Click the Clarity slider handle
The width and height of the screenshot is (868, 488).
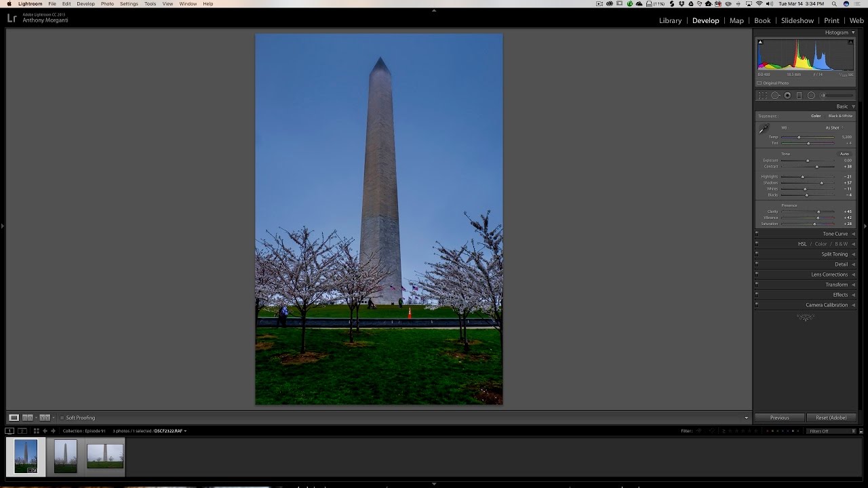click(x=818, y=211)
